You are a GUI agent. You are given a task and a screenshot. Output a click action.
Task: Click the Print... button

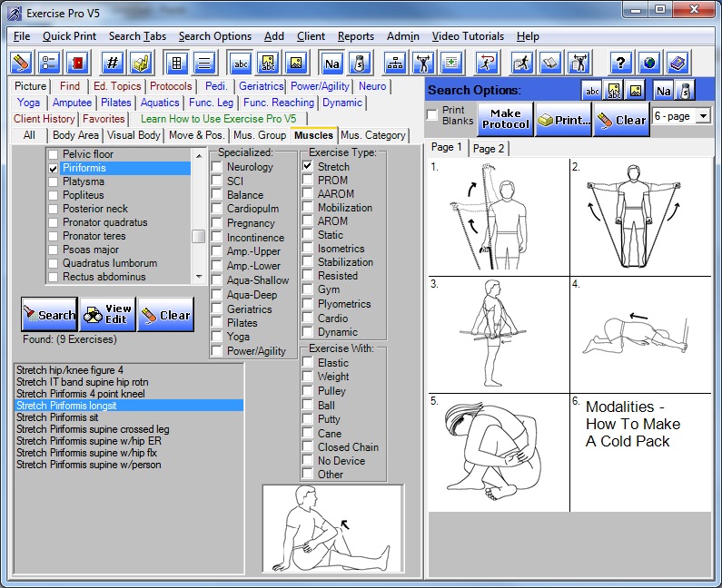pyautogui.click(x=564, y=119)
